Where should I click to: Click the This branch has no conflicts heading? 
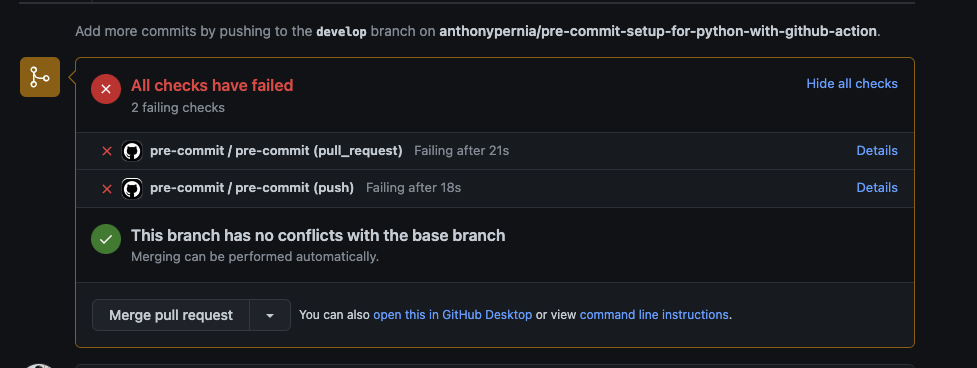tap(318, 235)
